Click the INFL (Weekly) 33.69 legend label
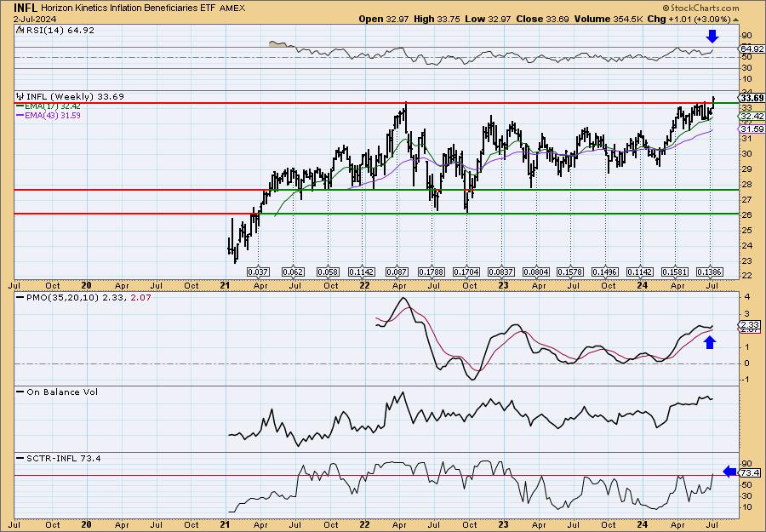The width and height of the screenshot is (766, 532). pyautogui.click(x=75, y=97)
